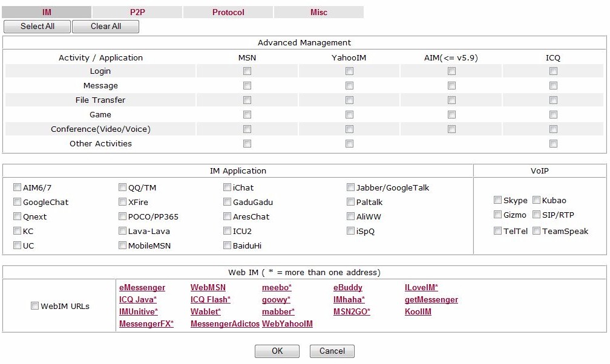Tick the Lava-Lava checkbox
Screen dimensions: 610x364
(x=122, y=231)
